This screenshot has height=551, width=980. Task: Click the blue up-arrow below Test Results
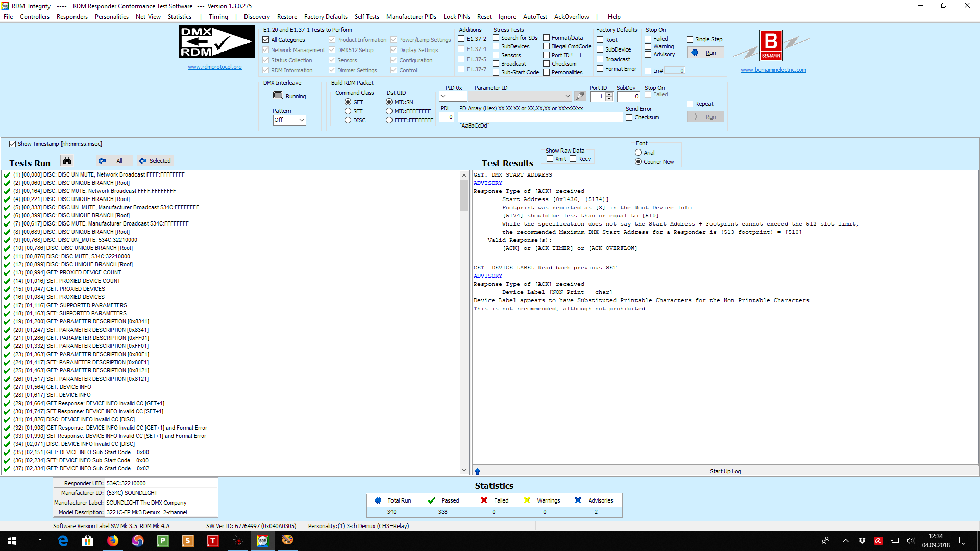pos(477,471)
